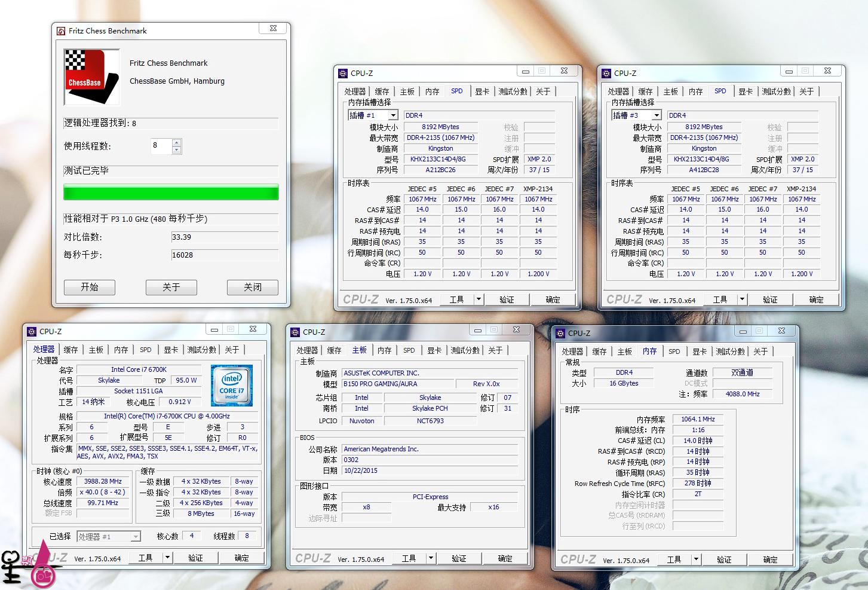Switch to 显卡 tab in slot #1 SPD window

[x=482, y=91]
